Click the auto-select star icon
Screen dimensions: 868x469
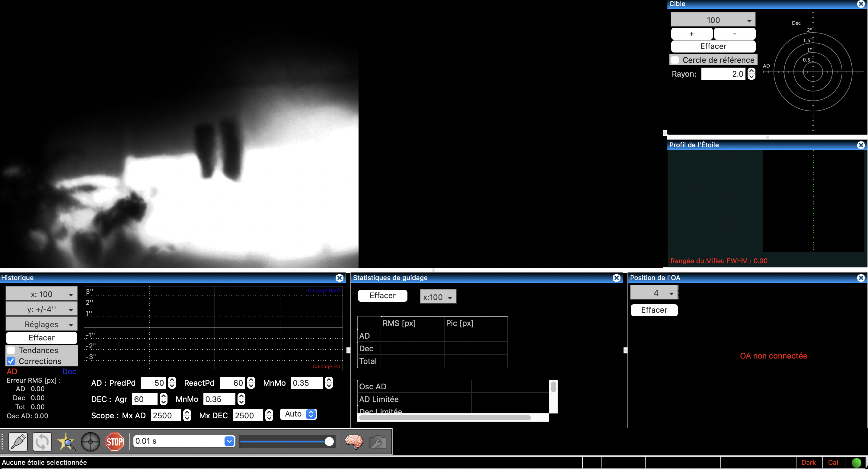[66, 441]
